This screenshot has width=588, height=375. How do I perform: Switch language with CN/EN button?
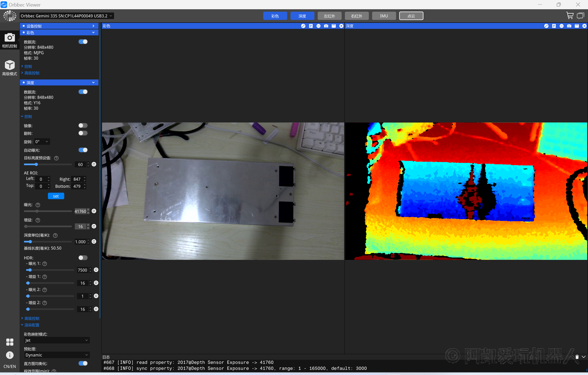[10, 366]
